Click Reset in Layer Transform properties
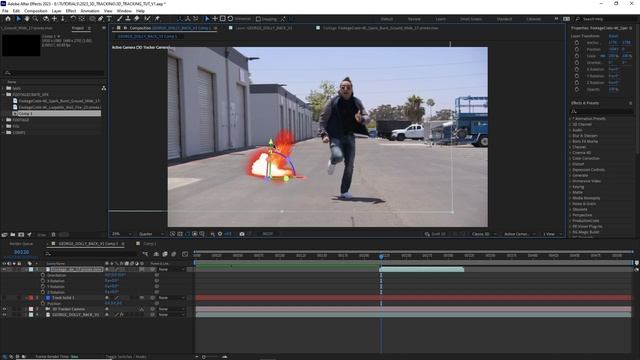Viewport: 640px width, 360px height. coord(613,36)
